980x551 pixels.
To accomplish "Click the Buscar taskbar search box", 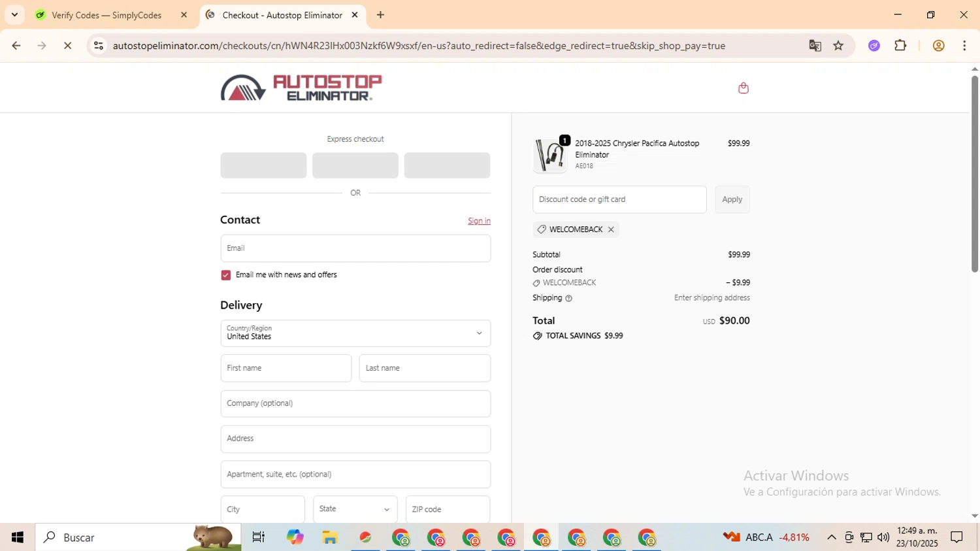I will click(x=138, y=537).
